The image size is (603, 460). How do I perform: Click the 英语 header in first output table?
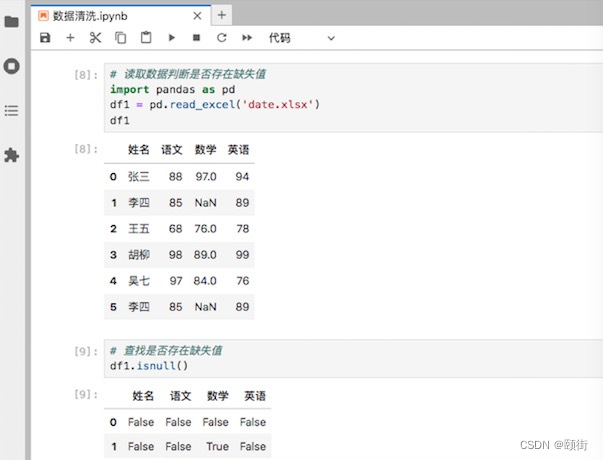pos(238,150)
